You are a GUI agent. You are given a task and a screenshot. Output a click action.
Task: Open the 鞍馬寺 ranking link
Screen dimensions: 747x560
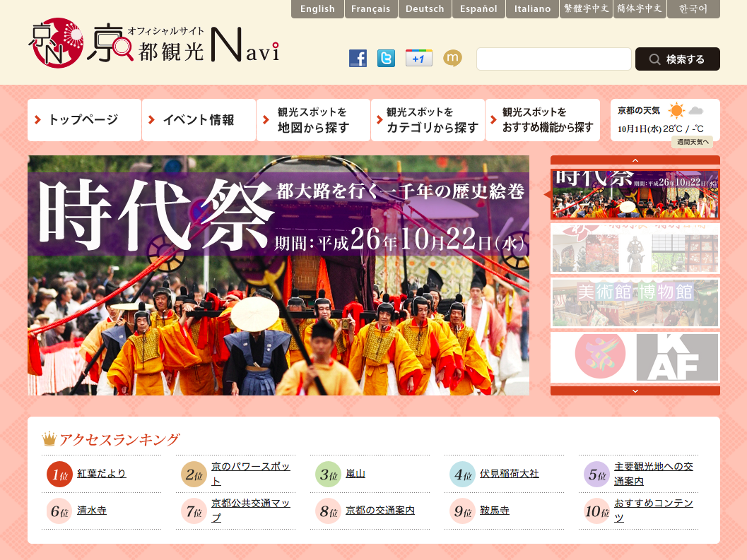[495, 510]
